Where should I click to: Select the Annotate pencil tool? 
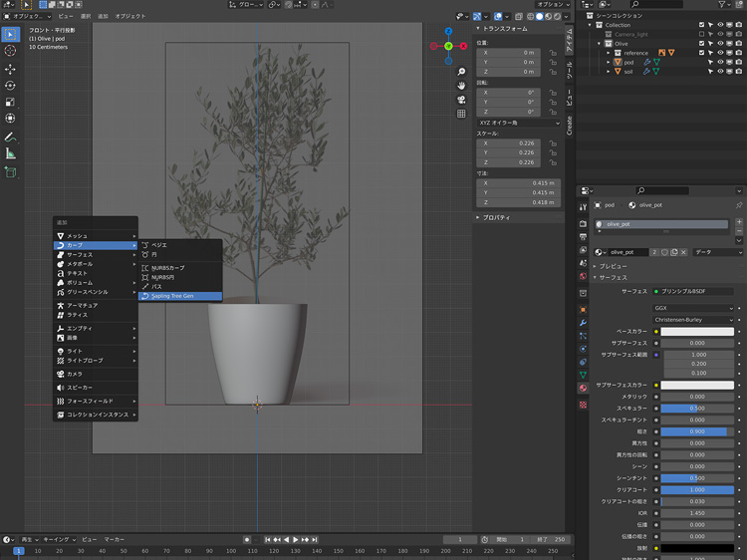click(10, 136)
